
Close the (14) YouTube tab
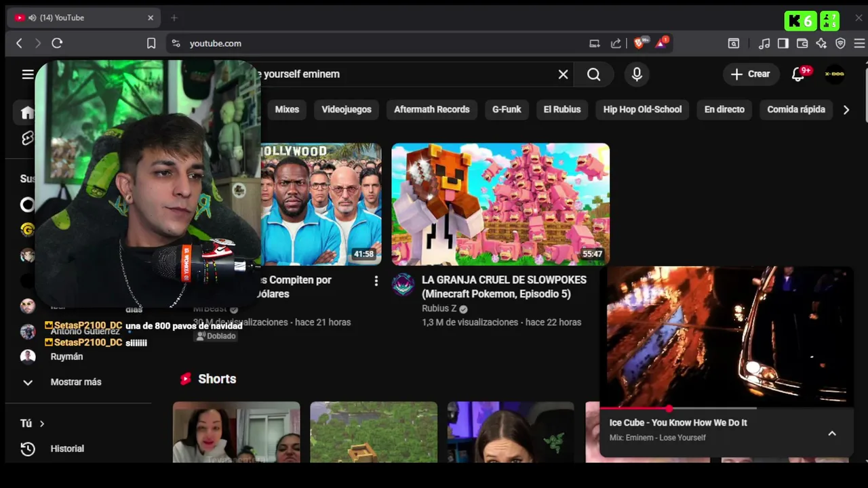coord(151,18)
